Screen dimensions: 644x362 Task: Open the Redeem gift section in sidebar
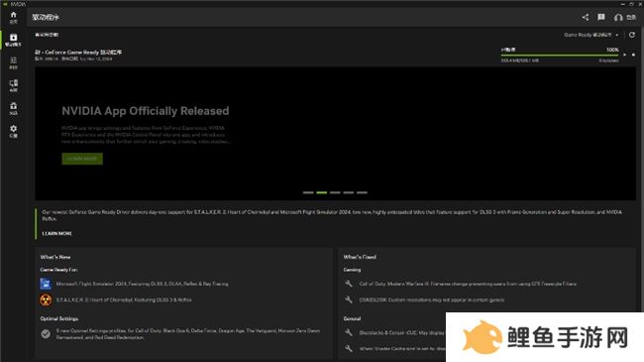tap(13, 109)
